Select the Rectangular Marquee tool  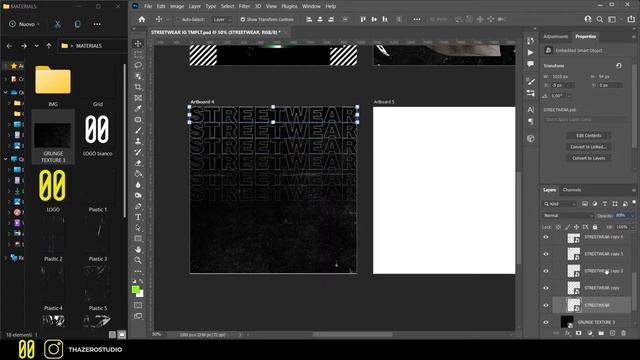pyautogui.click(x=138, y=54)
